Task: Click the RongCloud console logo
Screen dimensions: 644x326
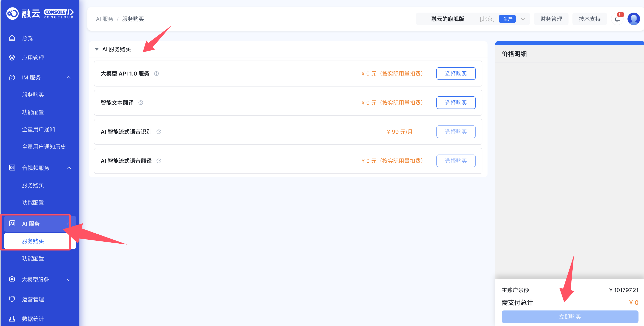Action: click(x=40, y=14)
